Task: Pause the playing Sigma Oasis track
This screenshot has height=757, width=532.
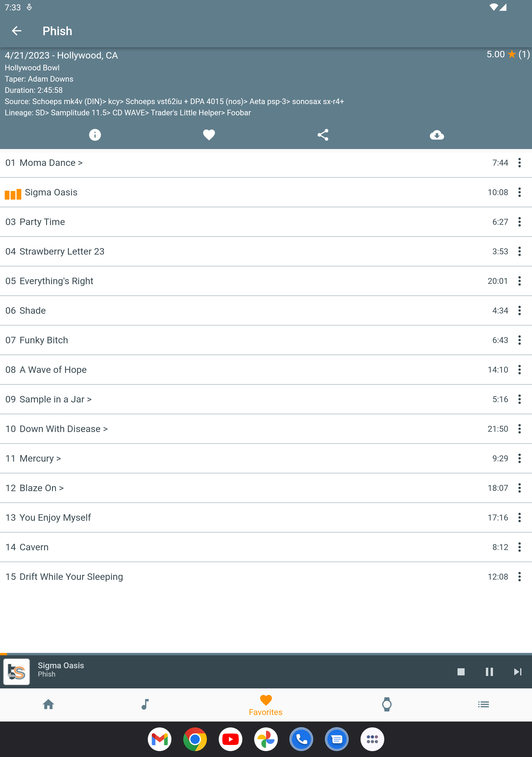Action: point(489,672)
